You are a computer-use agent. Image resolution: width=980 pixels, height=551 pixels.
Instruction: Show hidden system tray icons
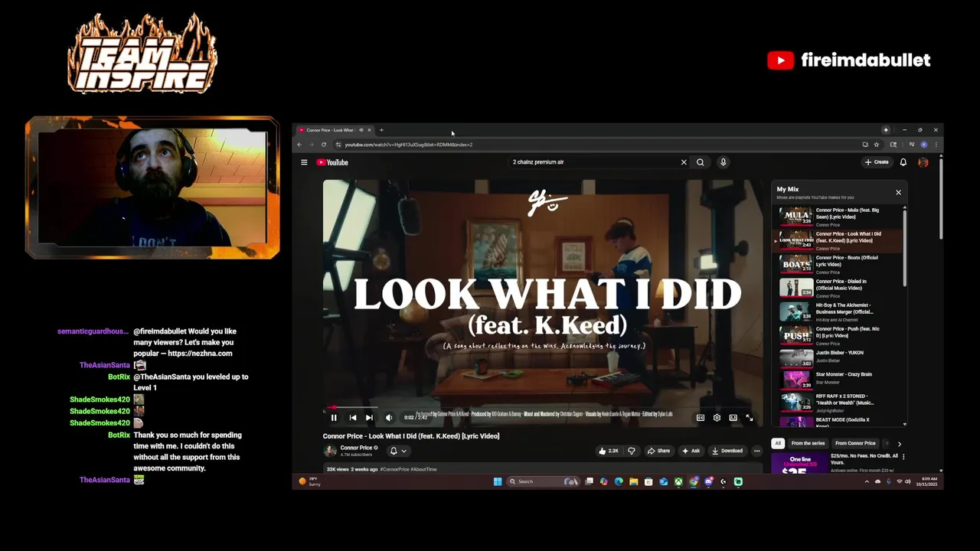[867, 481]
